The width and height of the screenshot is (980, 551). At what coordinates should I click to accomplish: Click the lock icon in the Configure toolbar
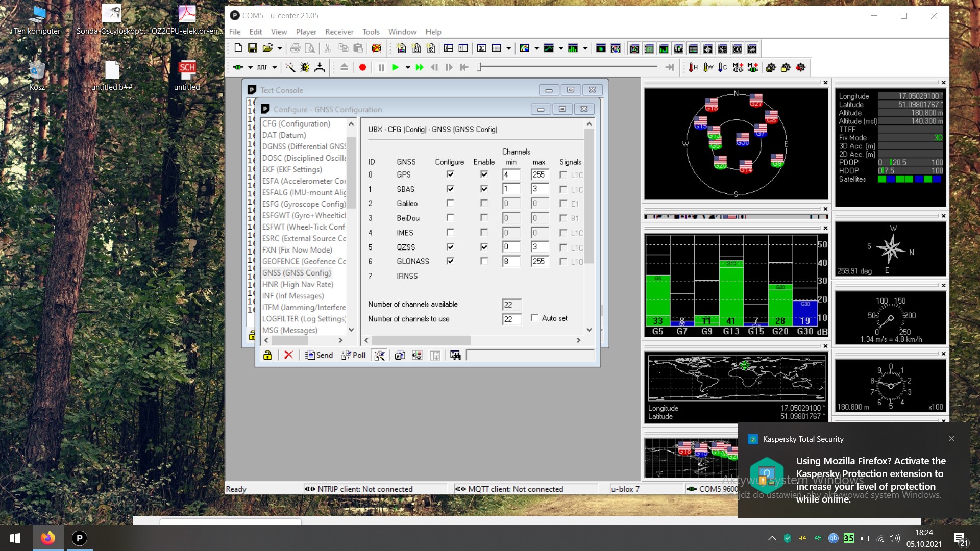267,355
